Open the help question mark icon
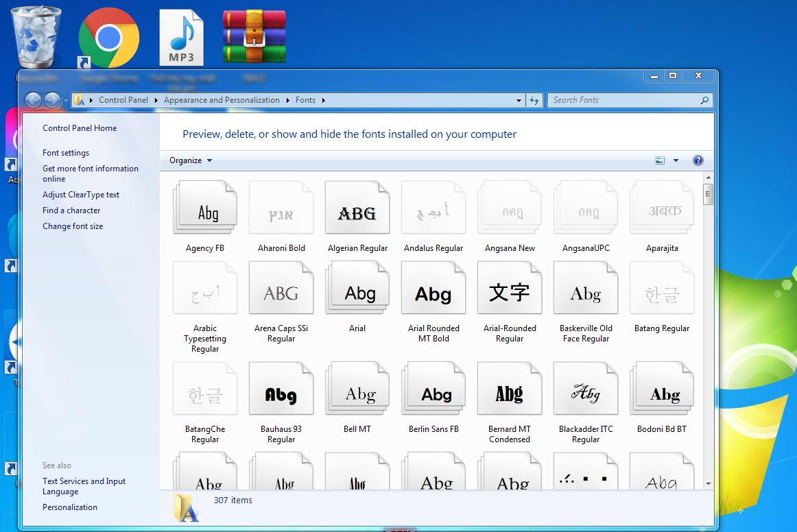Viewport: 797px width, 532px height. (x=698, y=160)
